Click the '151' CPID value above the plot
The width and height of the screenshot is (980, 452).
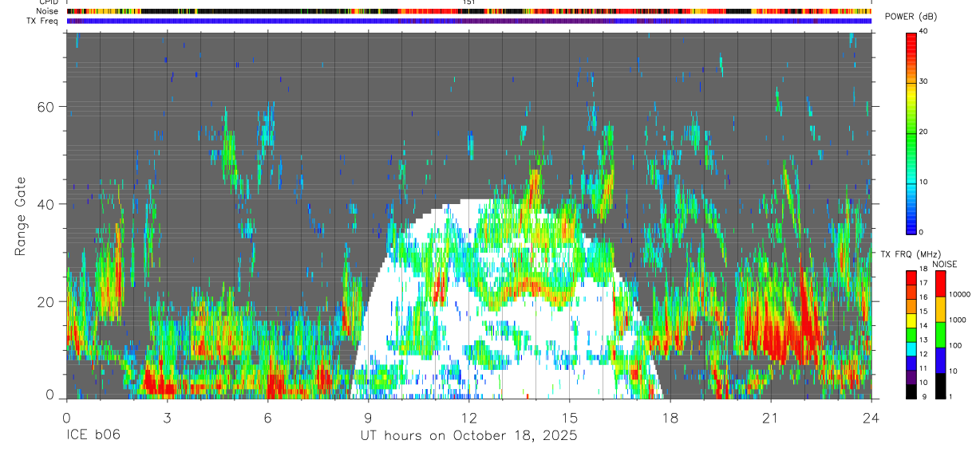(x=469, y=2)
